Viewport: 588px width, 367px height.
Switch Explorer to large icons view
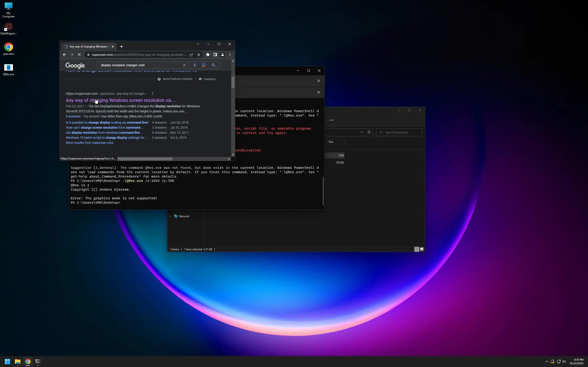(x=422, y=249)
